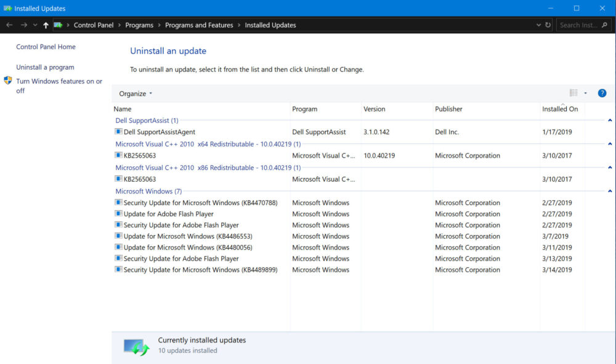
Task: Click the shield icon beside Turn Windows features
Action: pos(8,80)
